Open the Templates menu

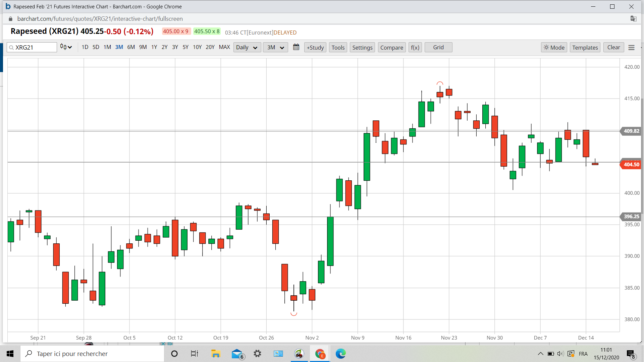585,48
